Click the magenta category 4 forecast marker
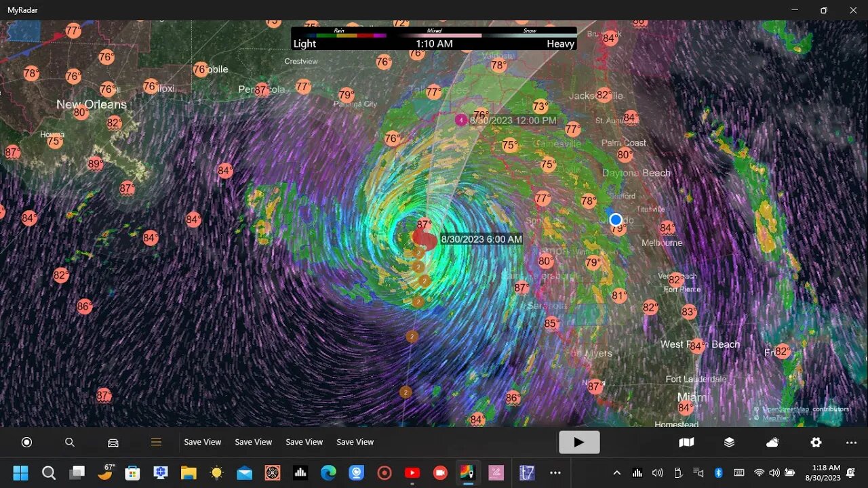 point(461,120)
